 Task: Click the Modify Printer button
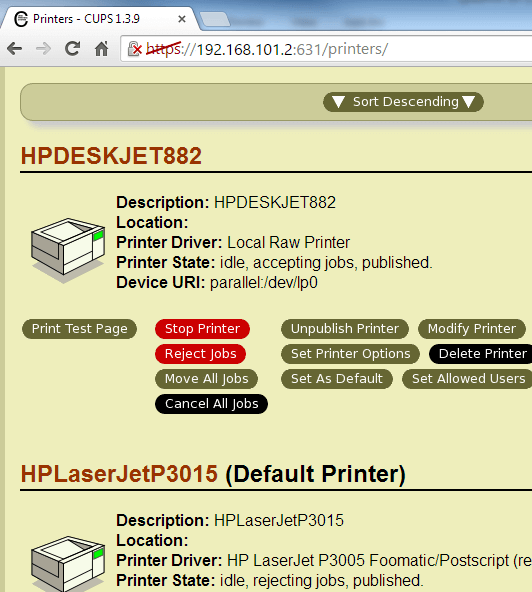coord(472,329)
